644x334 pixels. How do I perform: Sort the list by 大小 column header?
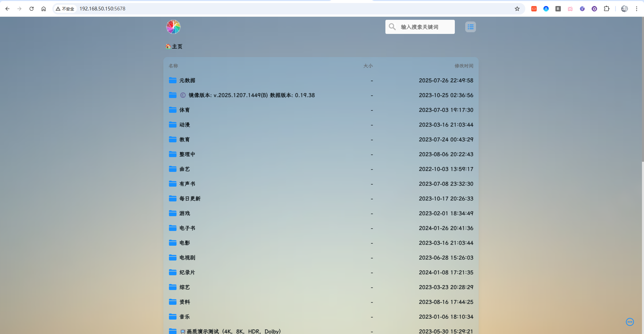tap(368, 66)
